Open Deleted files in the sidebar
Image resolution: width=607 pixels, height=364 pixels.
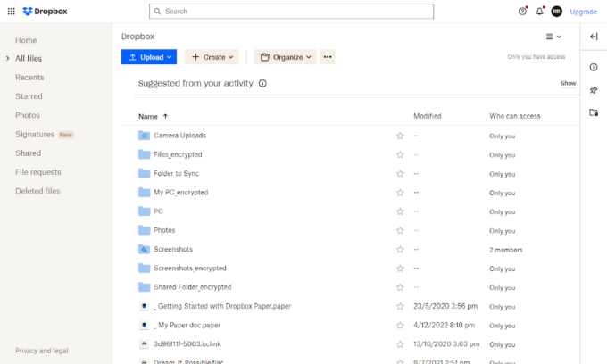[x=37, y=191]
